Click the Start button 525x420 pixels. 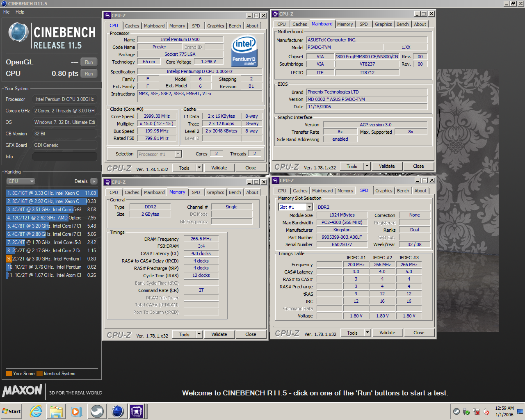click(11, 411)
